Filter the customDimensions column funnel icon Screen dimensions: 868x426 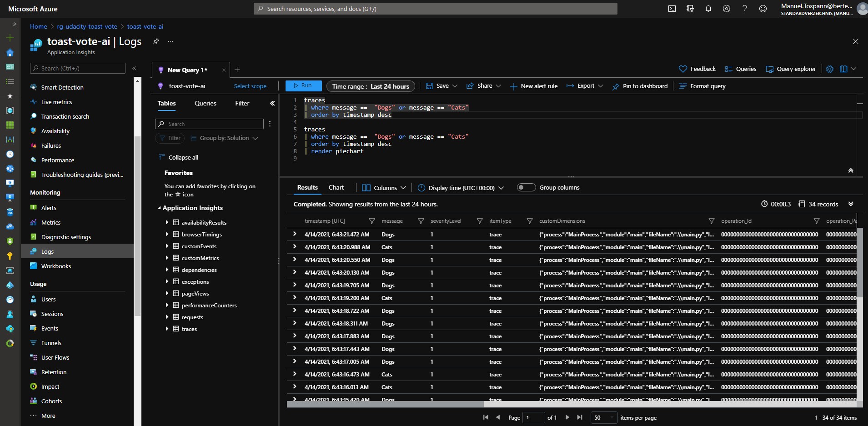pyautogui.click(x=712, y=221)
